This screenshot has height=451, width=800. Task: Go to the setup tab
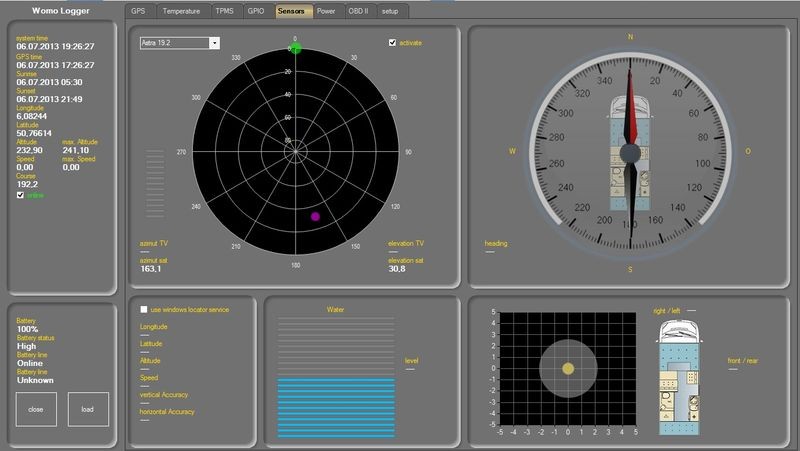click(x=389, y=11)
